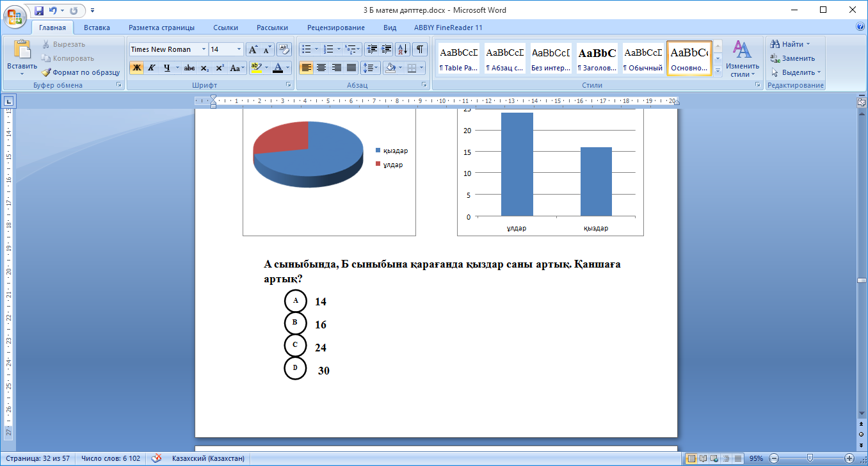Toggle strikethrough formatting

[189, 68]
